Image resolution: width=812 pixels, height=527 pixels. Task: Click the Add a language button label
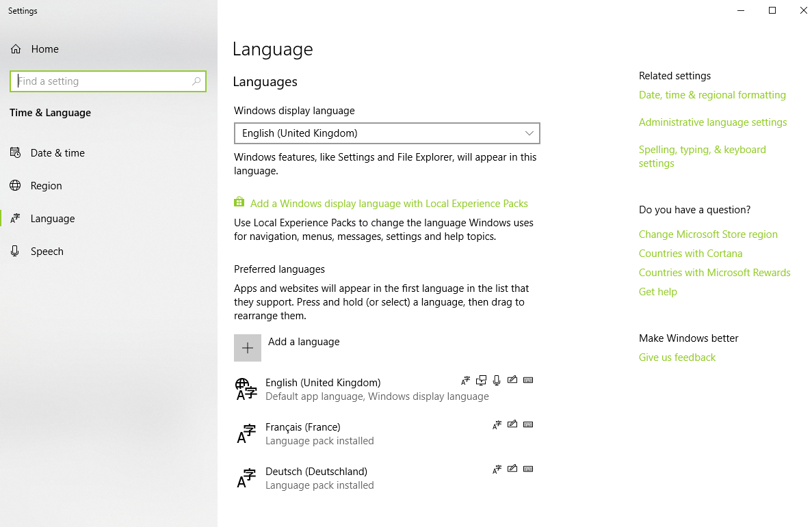pos(304,342)
